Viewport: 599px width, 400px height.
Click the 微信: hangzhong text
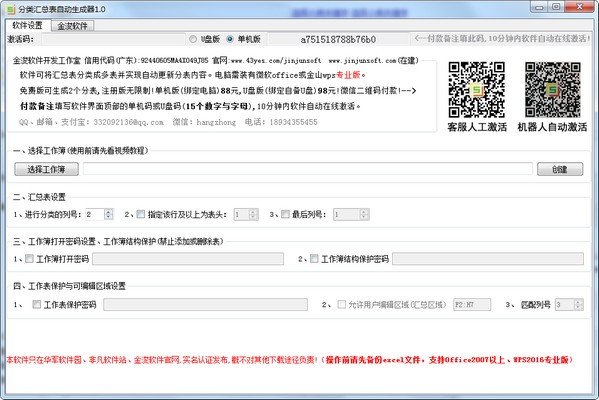pyautogui.click(x=204, y=122)
